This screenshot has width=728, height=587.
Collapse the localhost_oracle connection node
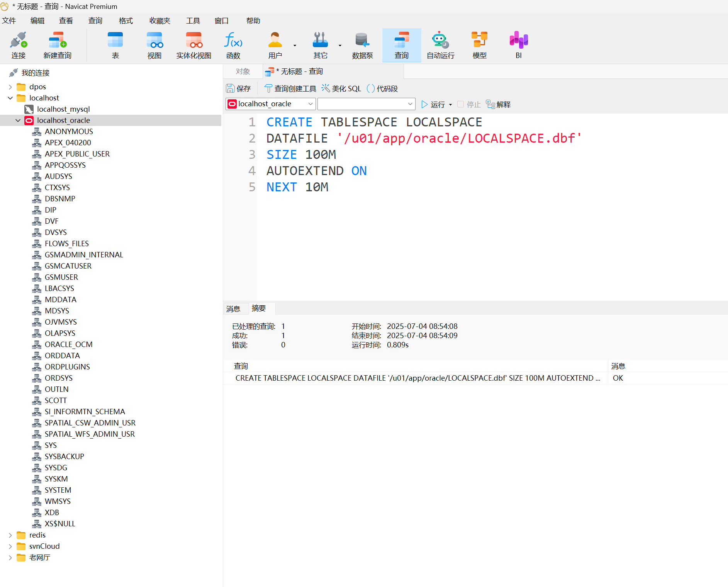(18, 121)
